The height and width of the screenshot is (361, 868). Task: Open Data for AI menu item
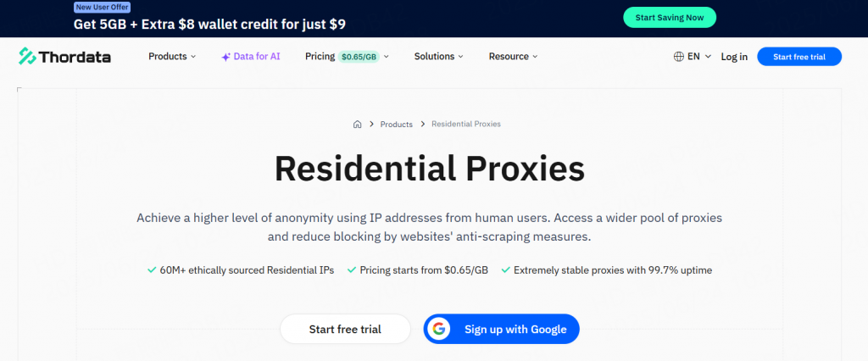click(251, 57)
